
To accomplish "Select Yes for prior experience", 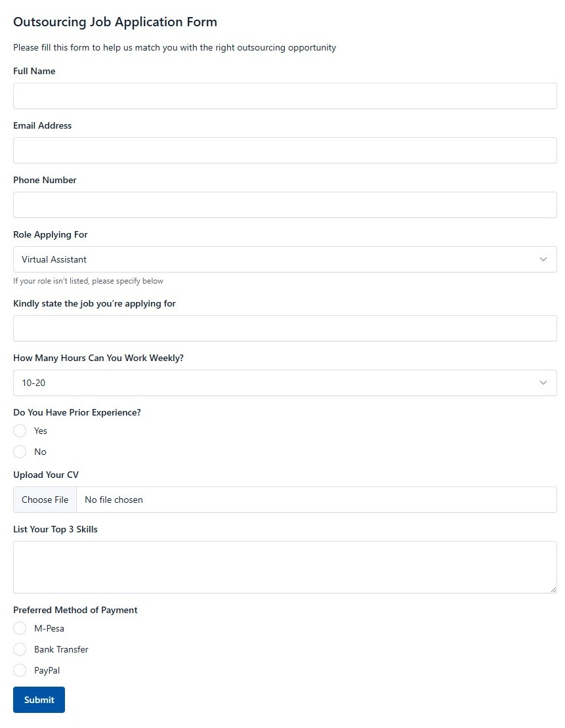I will [x=20, y=431].
